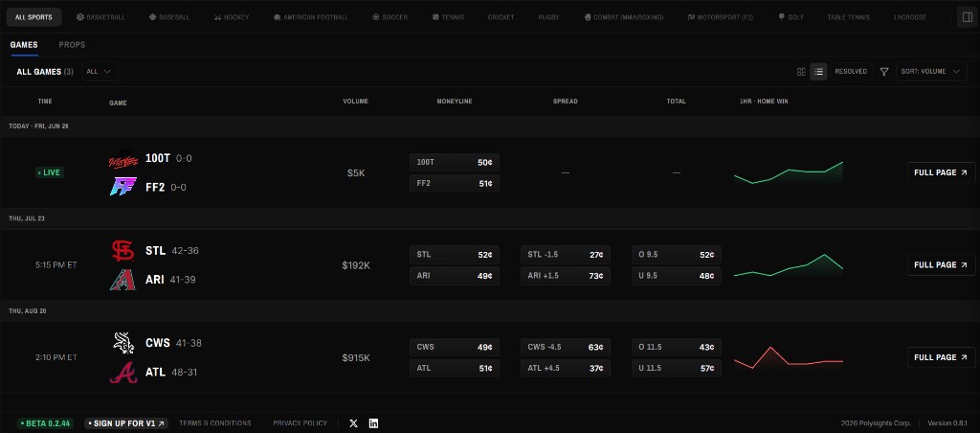Viewport: 980px width, 433px height.
Task: Pick ARI +1.5 spread at 73¢
Action: [x=566, y=276]
